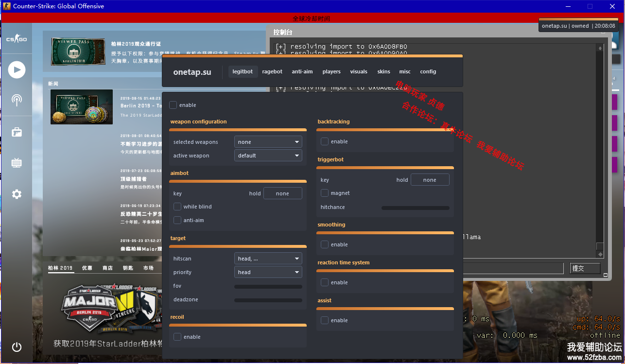The width and height of the screenshot is (625, 364).
Task: Open the skins tab
Action: click(384, 71)
